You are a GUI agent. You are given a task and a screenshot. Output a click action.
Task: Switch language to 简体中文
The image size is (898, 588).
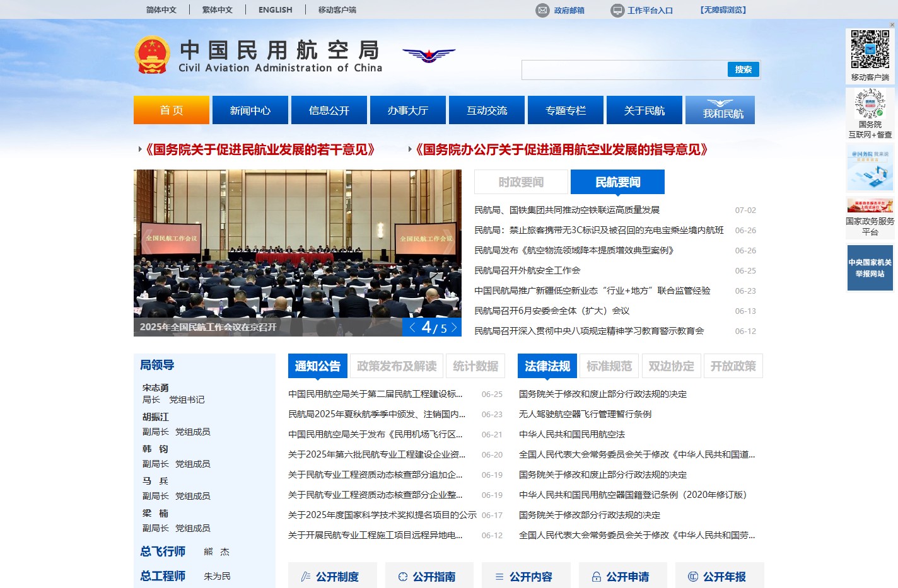161,10
